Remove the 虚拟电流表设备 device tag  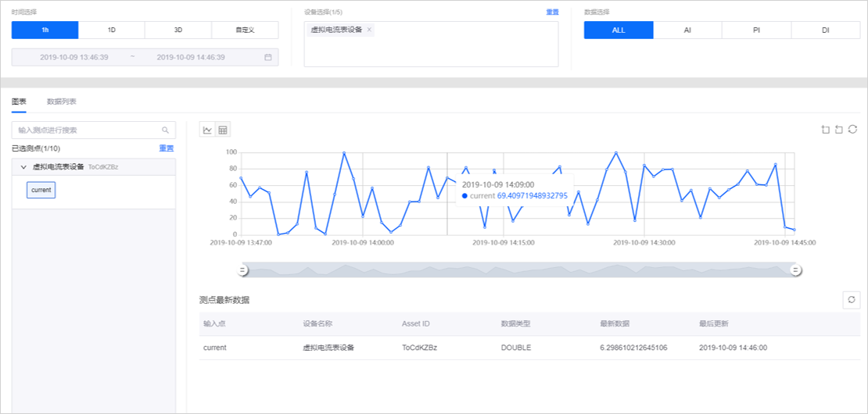[x=370, y=30]
